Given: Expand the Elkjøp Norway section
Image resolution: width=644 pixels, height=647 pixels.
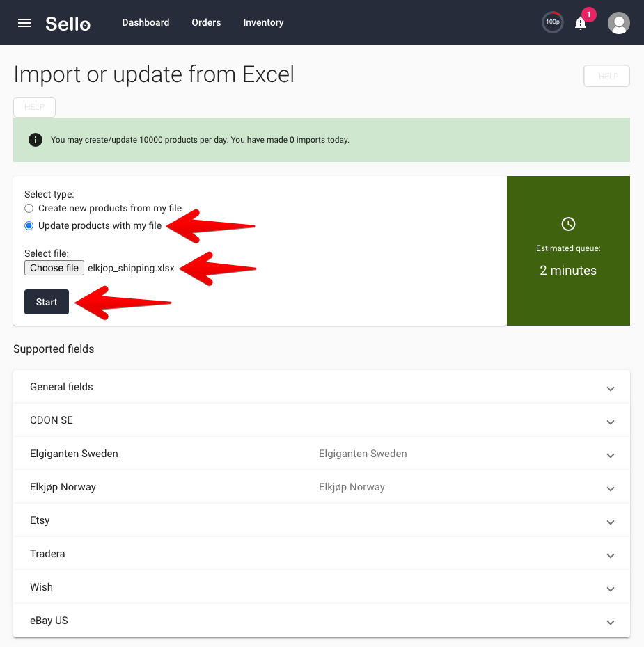Looking at the screenshot, I should (x=322, y=487).
